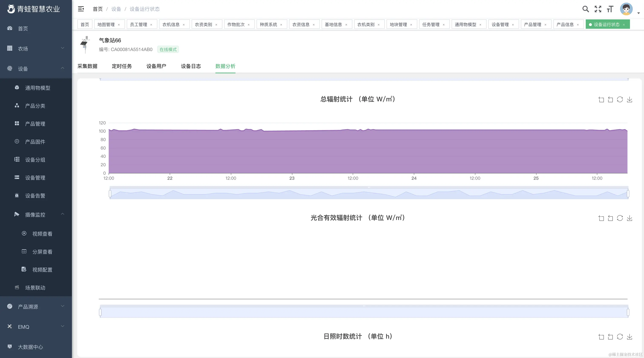
Task: Collapse the sidebar with the hamburger icon
Action: coord(81,9)
